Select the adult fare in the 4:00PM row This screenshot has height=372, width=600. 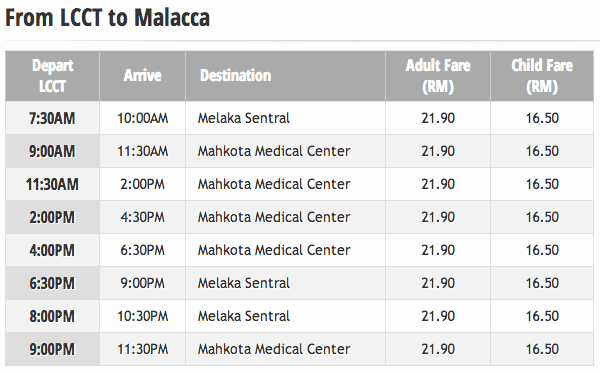[438, 250]
